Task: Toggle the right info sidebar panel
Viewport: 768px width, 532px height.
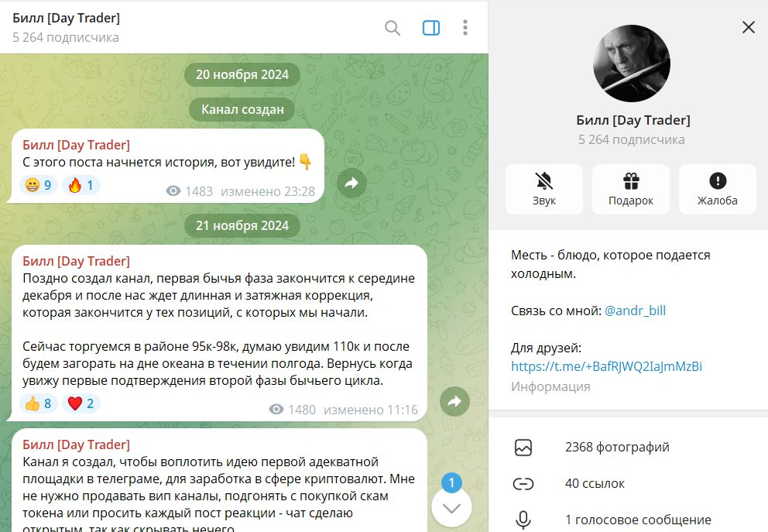Action: point(431,28)
